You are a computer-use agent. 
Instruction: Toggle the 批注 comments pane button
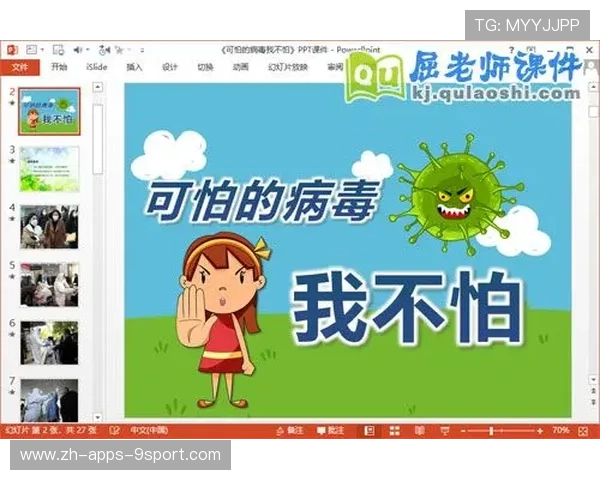(x=331, y=431)
